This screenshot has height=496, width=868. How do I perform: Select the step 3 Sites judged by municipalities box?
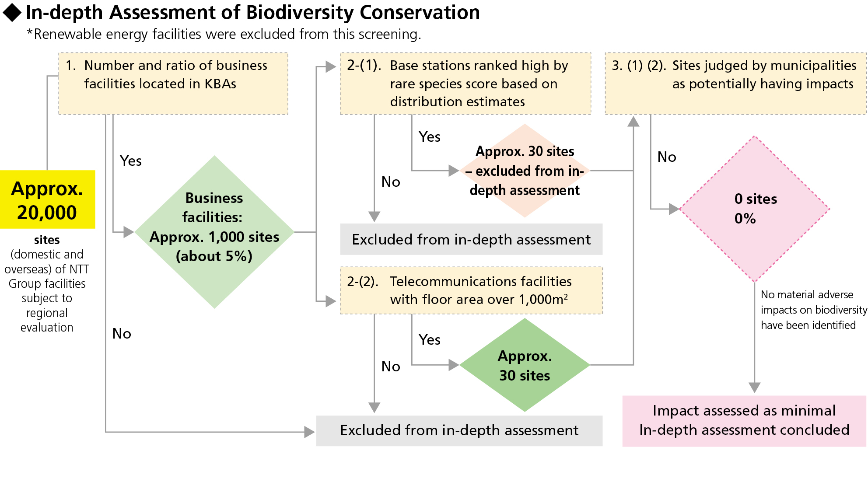735,84
